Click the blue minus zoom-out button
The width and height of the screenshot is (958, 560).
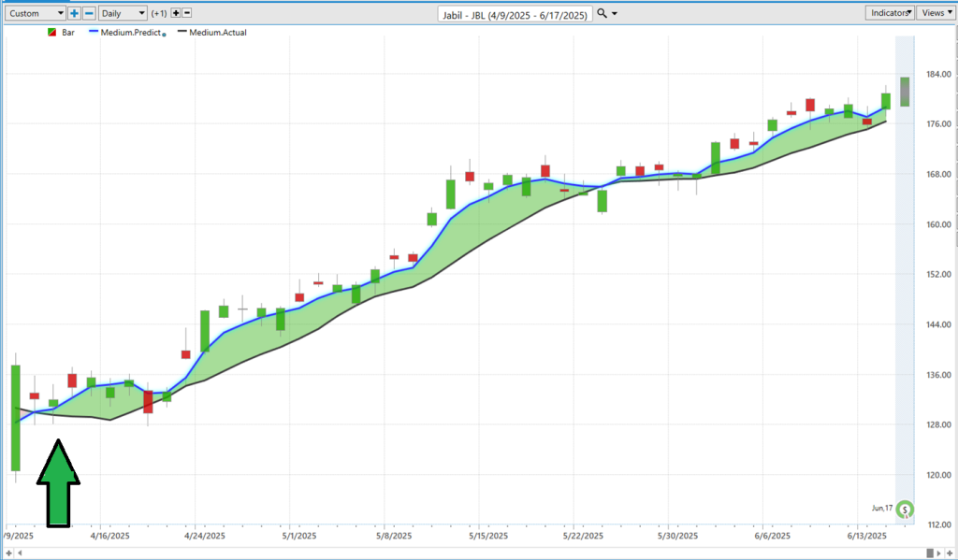(x=89, y=13)
